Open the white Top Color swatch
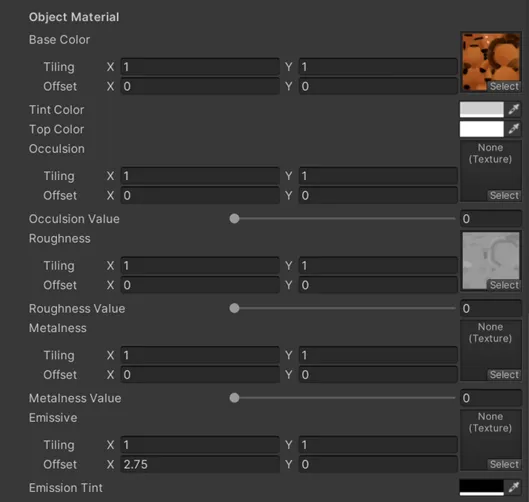 coord(481,129)
